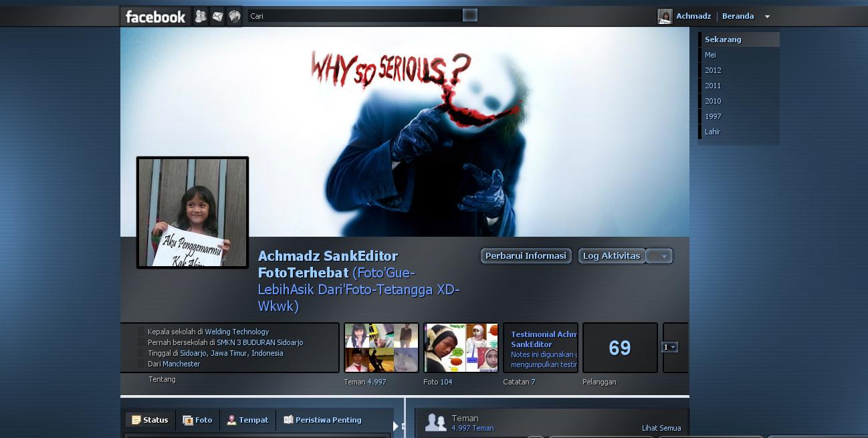Open 4.997 Teman link in friends box
868x438 pixels.
click(x=473, y=428)
